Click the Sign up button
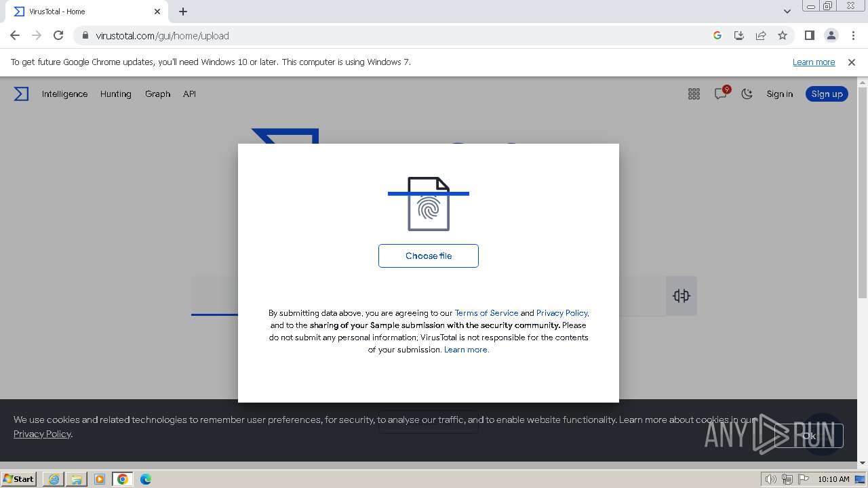The image size is (868, 488). point(827,94)
